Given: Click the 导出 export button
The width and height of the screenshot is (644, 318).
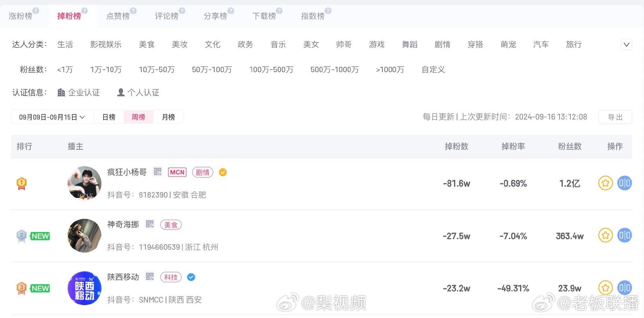Looking at the screenshot, I should click(x=615, y=117).
